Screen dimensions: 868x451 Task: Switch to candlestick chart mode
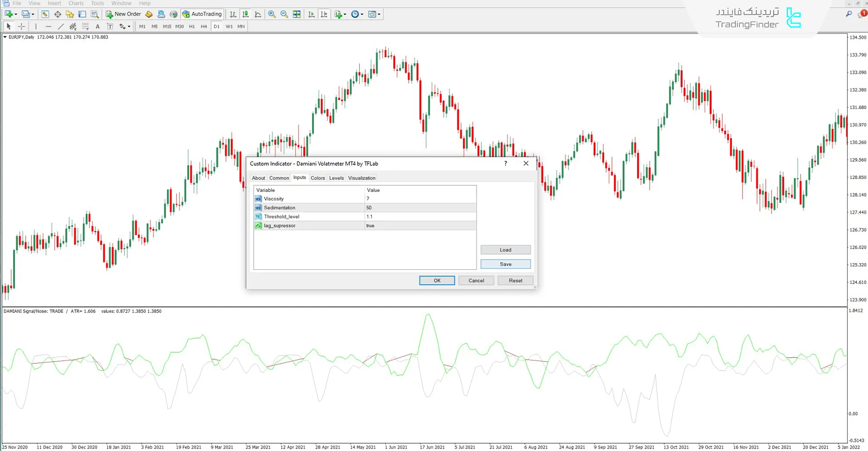[245, 14]
